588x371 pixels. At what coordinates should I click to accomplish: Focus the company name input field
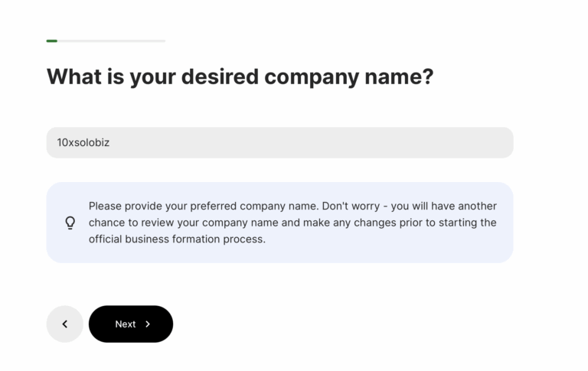[279, 143]
